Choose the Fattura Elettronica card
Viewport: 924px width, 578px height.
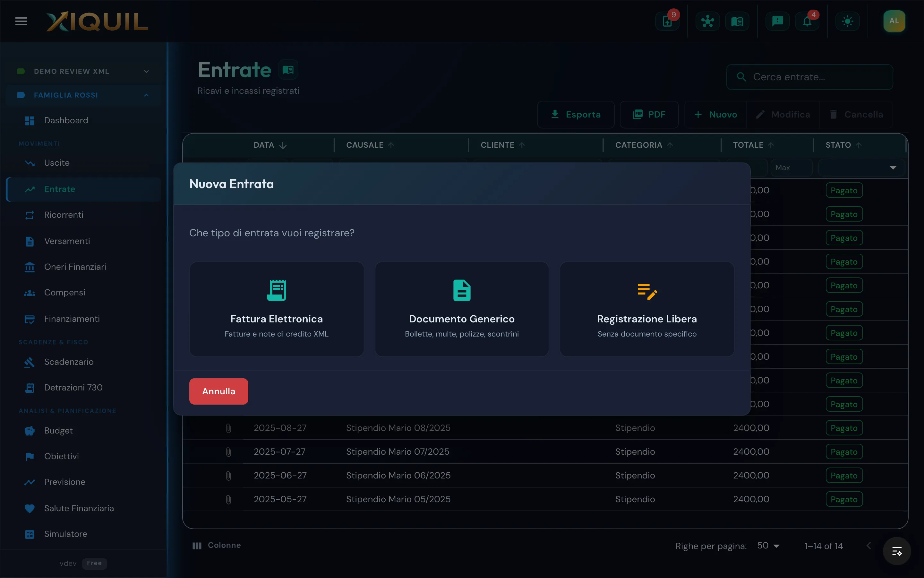click(x=277, y=309)
